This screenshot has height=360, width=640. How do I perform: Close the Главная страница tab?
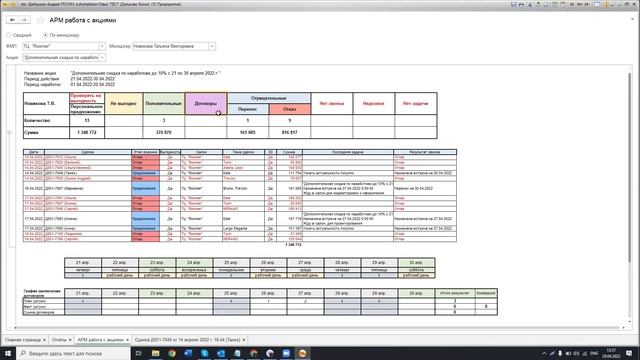pyautogui.click(x=44, y=340)
